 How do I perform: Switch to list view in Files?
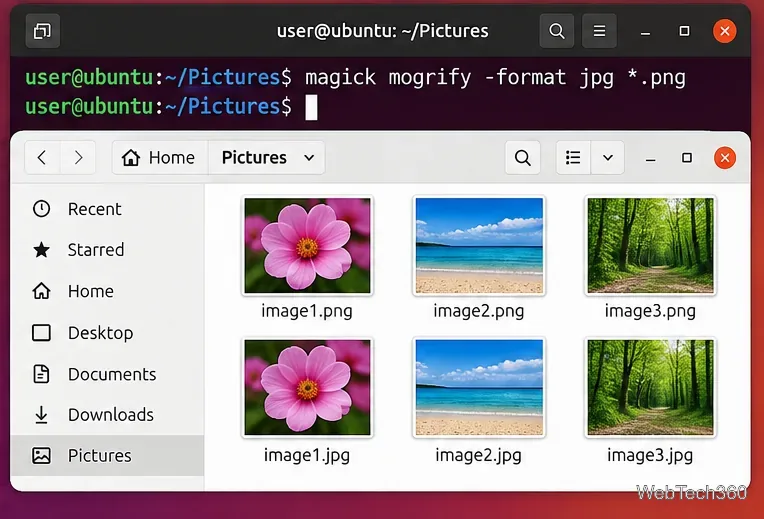pyautogui.click(x=573, y=157)
